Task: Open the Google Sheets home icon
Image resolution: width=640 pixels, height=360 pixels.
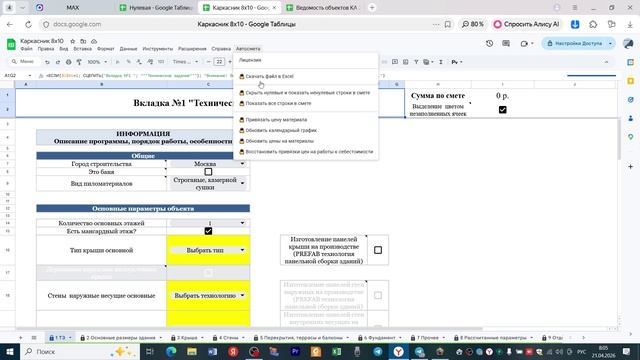Action: point(11,44)
